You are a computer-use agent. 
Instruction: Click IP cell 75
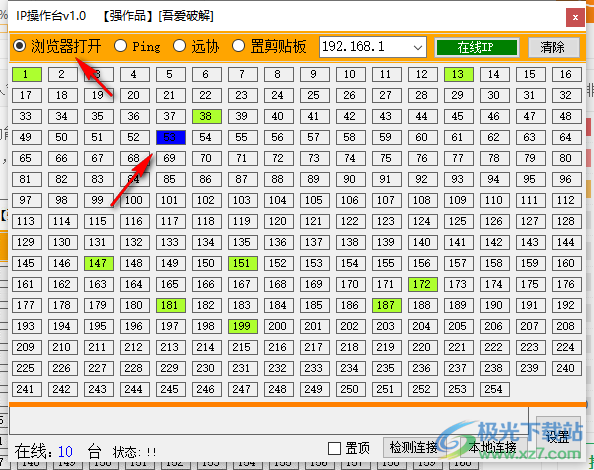(x=387, y=158)
